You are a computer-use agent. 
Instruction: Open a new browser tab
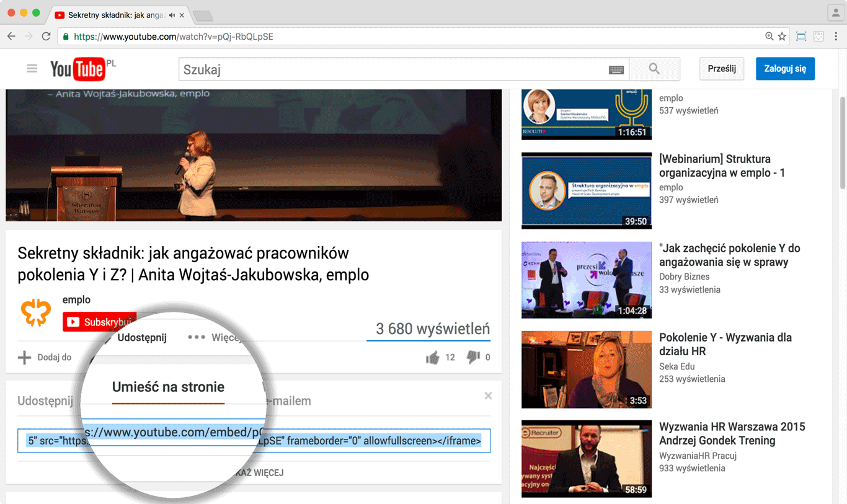pyautogui.click(x=202, y=15)
